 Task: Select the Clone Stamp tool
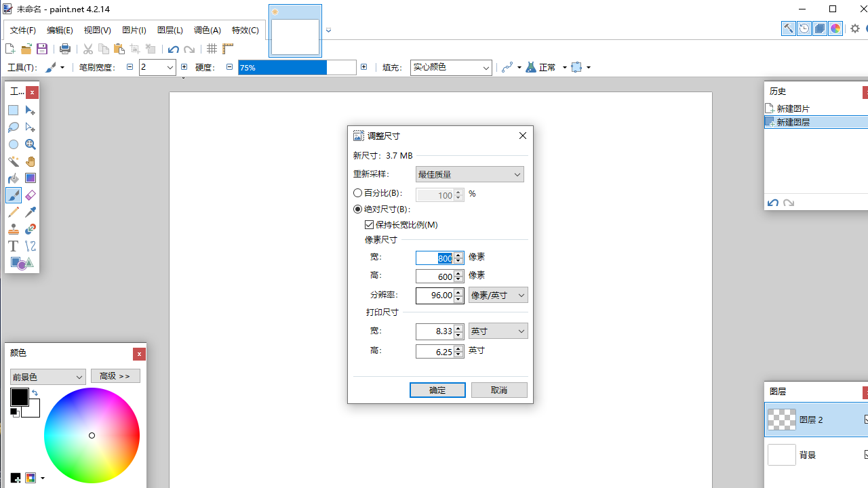pyautogui.click(x=13, y=229)
